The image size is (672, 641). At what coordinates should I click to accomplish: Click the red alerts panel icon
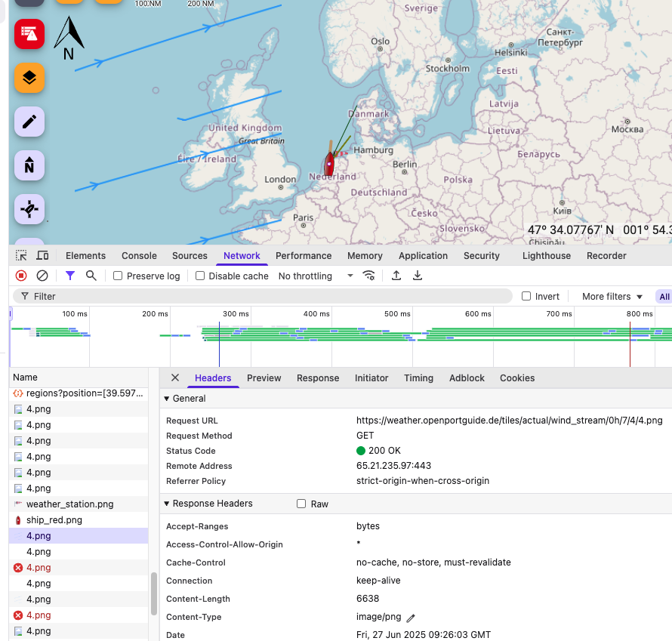29,34
